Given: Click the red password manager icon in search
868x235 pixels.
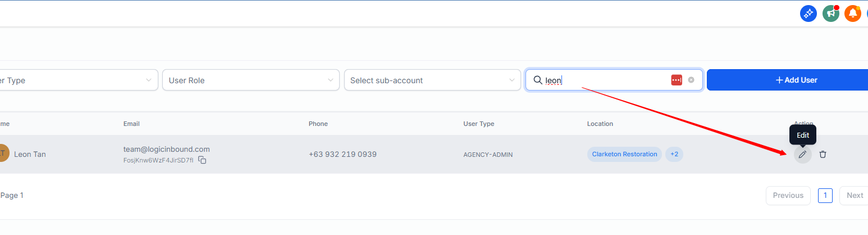Looking at the screenshot, I should click(x=677, y=80).
